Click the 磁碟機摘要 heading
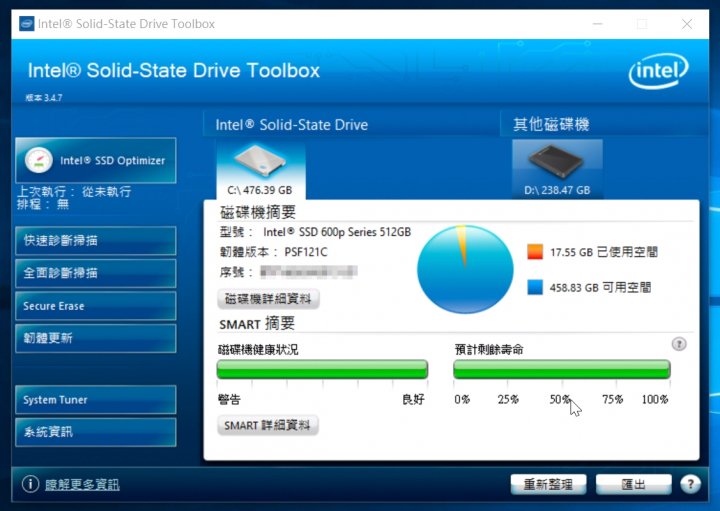The width and height of the screenshot is (720, 511). [x=258, y=212]
